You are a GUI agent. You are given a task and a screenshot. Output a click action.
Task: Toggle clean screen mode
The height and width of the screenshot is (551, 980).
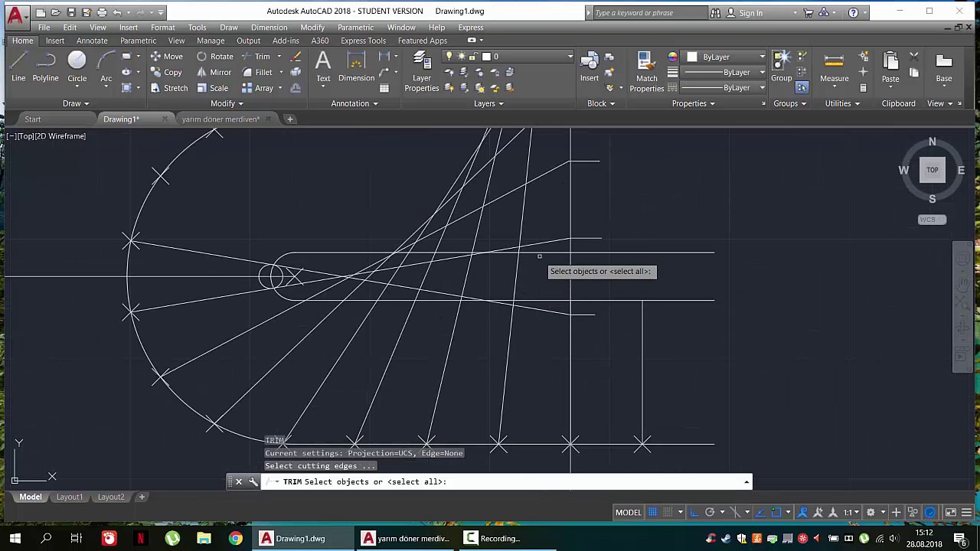pyautogui.click(x=950, y=512)
